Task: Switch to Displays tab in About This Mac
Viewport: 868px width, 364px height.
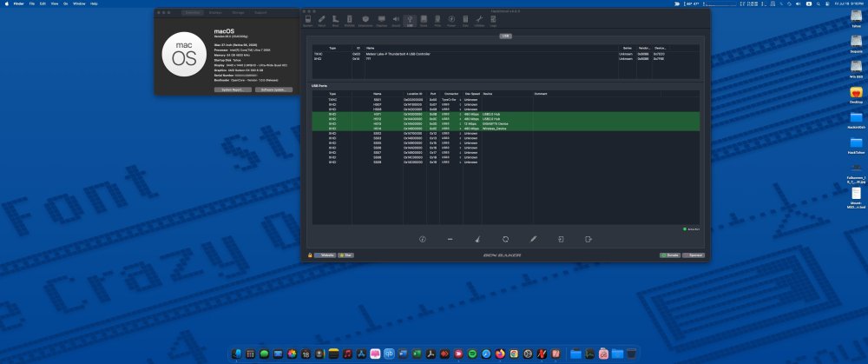Action: (215, 12)
